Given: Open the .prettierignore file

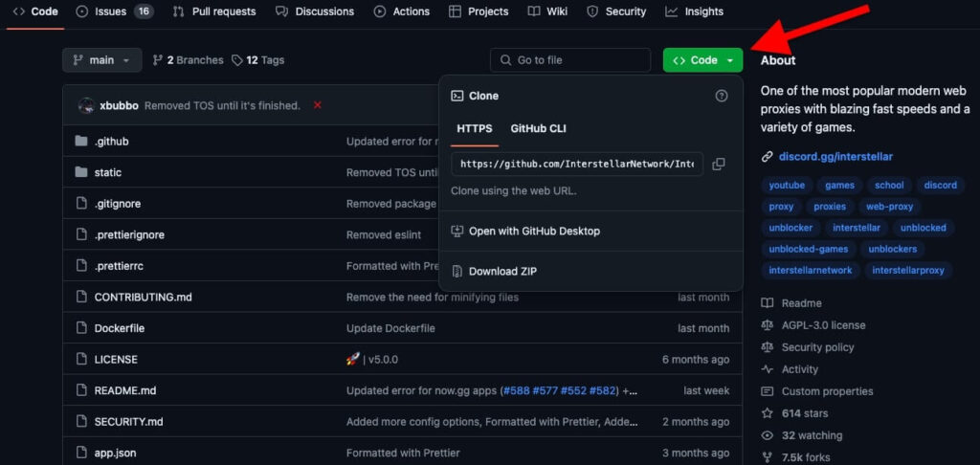Looking at the screenshot, I should click(129, 235).
